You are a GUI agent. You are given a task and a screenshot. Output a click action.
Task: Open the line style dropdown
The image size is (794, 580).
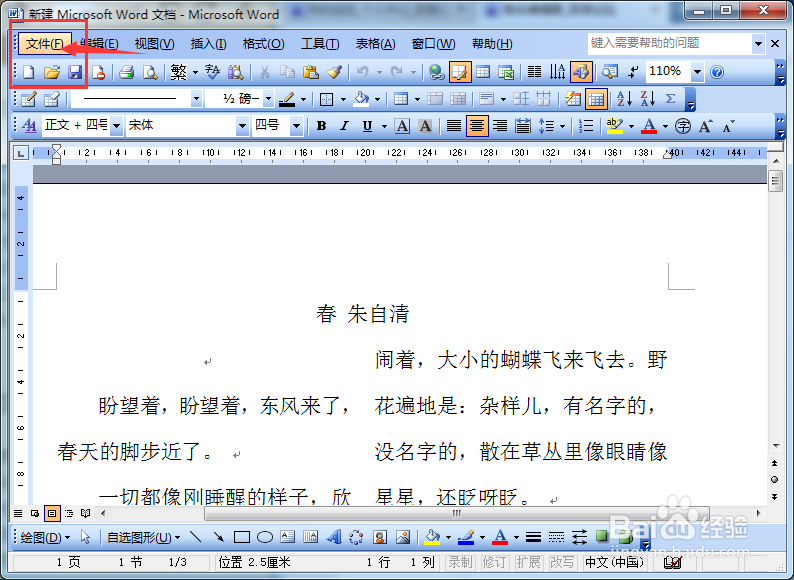pyautogui.click(x=196, y=99)
